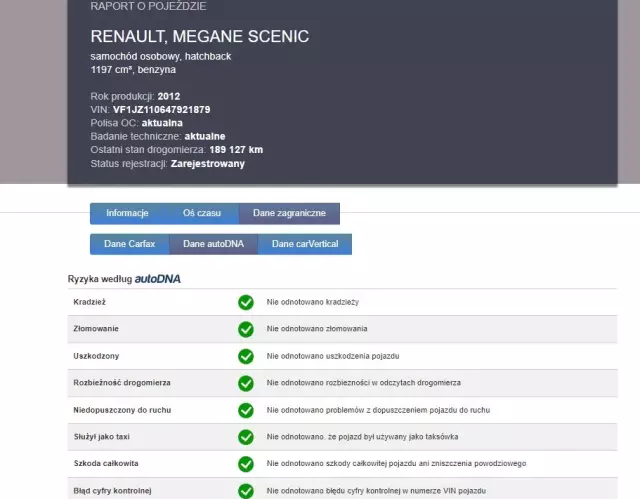The height and width of the screenshot is (499, 640).
Task: Switch to the Dane carVertical tab
Action: [x=305, y=244]
